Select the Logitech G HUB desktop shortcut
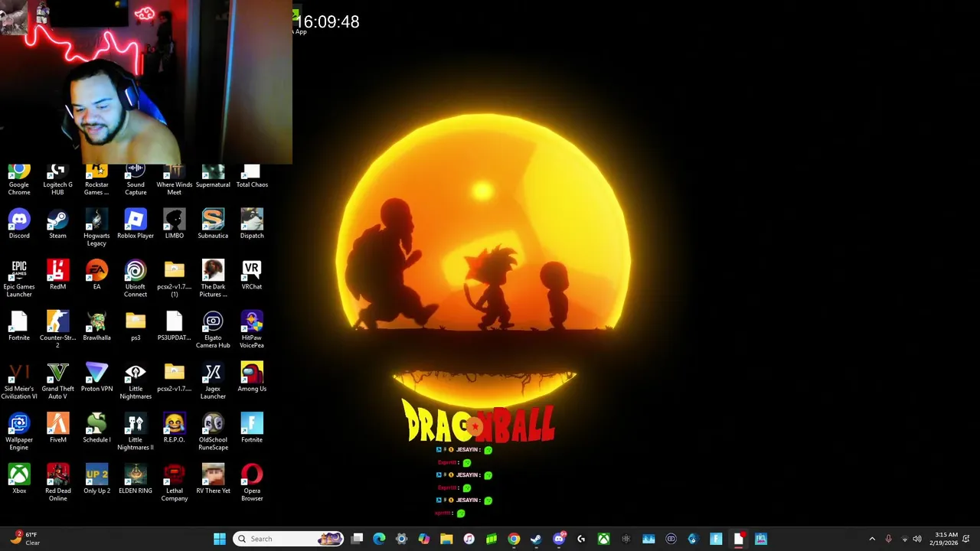The height and width of the screenshot is (551, 980). point(57,180)
